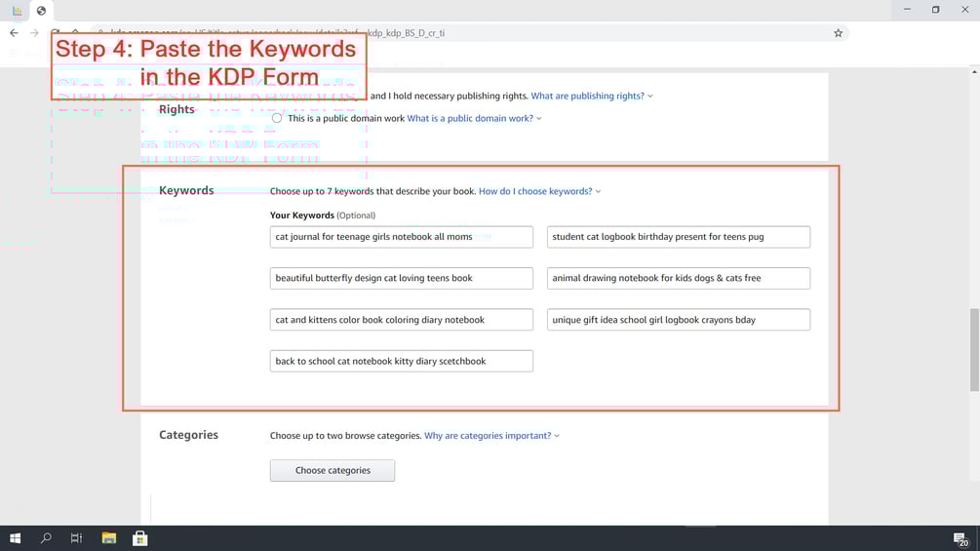Select the public domain work radio button
980x551 pixels.
277,118
